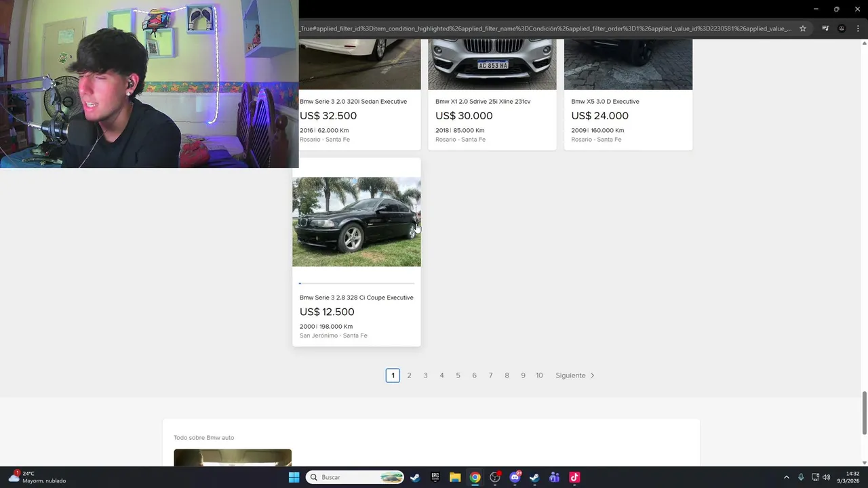
Task: Click the US$ 12.500 price
Action: coord(327,312)
